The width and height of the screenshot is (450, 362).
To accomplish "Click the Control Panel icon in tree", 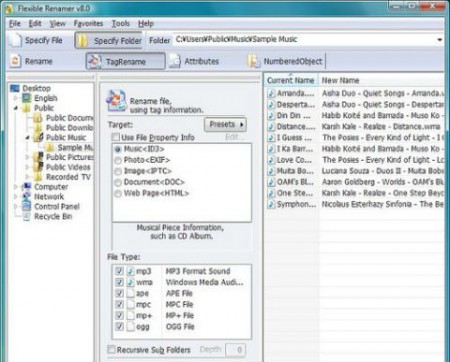I will tap(27, 206).
